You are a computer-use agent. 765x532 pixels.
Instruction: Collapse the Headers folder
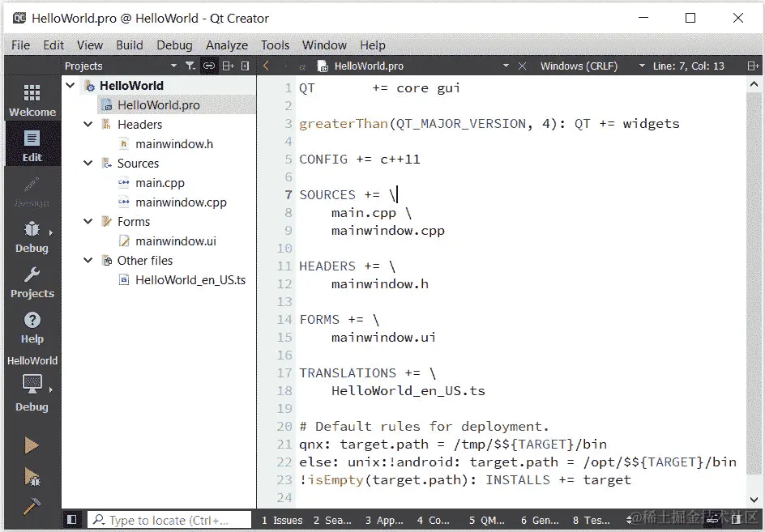88,125
